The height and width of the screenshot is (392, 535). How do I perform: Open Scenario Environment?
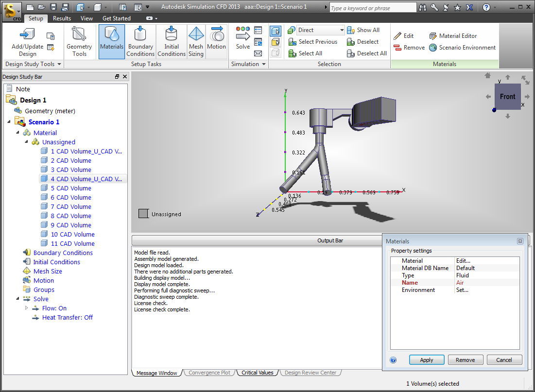[462, 48]
